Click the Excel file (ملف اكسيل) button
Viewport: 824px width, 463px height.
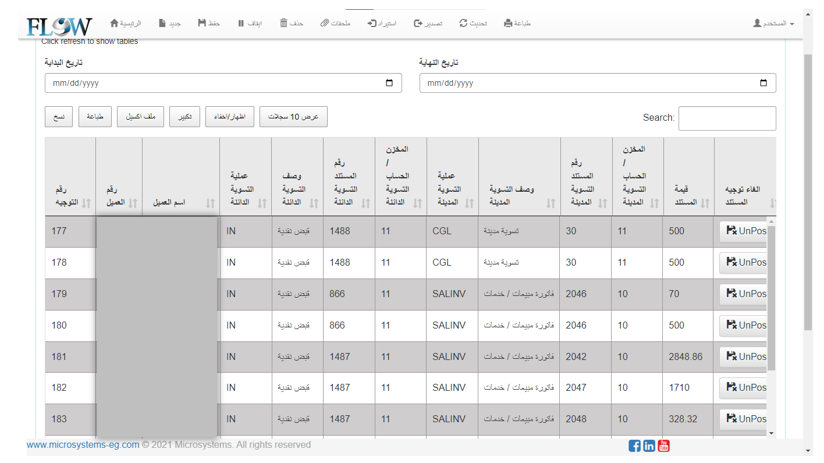pyautogui.click(x=140, y=117)
